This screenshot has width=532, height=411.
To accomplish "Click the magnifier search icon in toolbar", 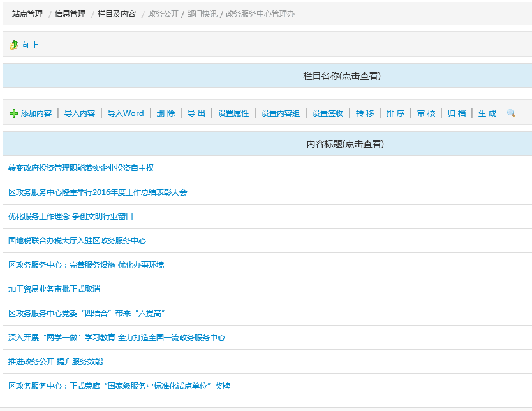I will pyautogui.click(x=511, y=113).
